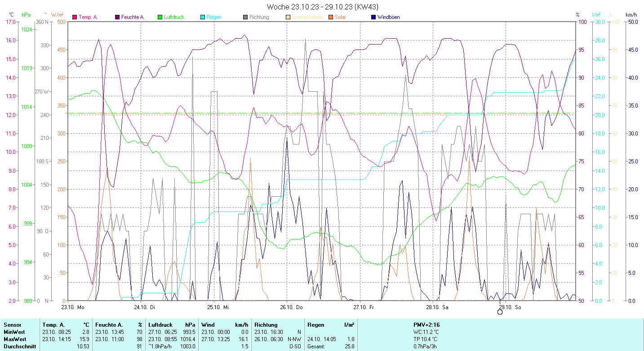Click the gray Richtung legend swatch
This screenshot has height=351, width=644.
pos(245,17)
